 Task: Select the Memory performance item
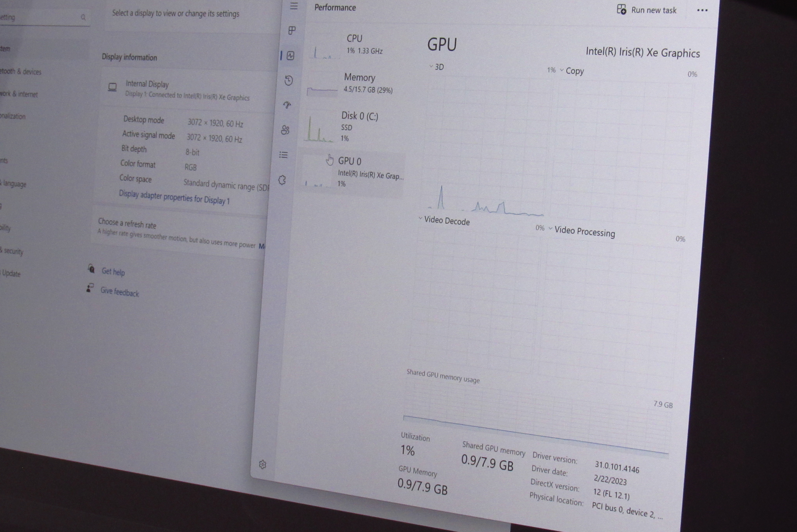(x=358, y=83)
